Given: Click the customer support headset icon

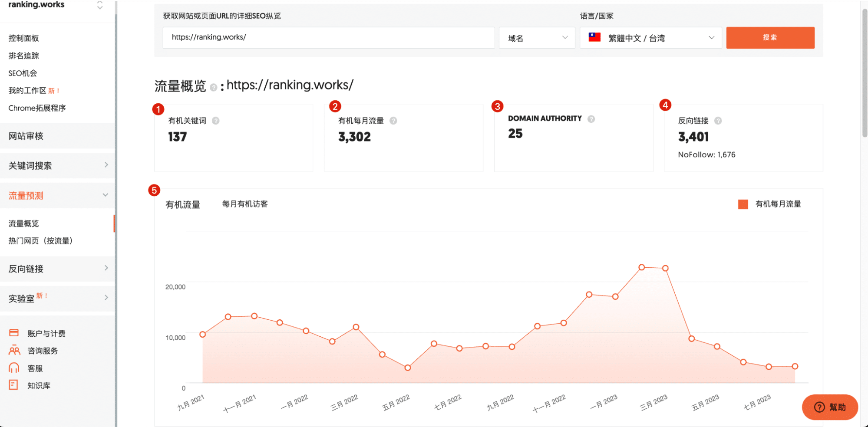Looking at the screenshot, I should pyautogui.click(x=14, y=368).
